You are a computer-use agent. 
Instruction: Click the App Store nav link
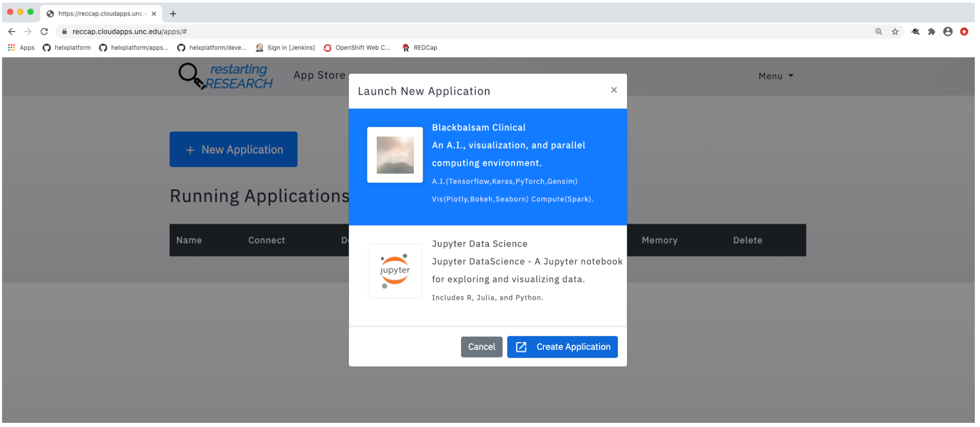(319, 75)
